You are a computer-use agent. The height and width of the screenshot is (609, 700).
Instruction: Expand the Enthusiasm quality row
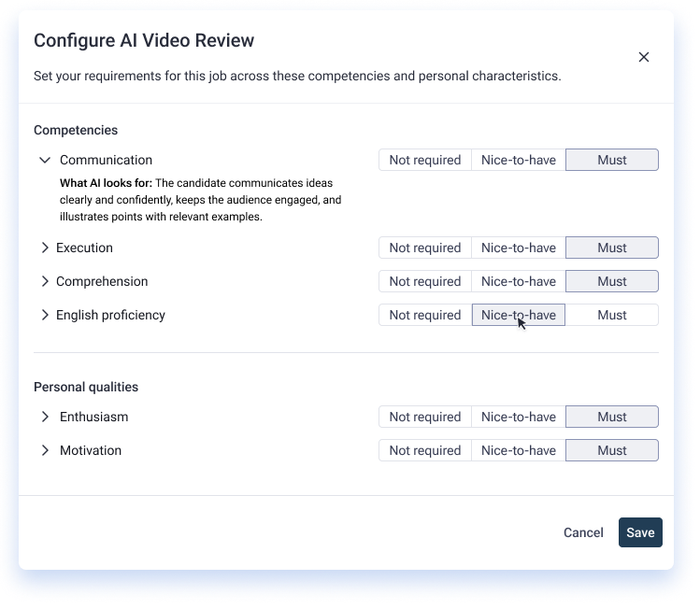[x=45, y=417]
